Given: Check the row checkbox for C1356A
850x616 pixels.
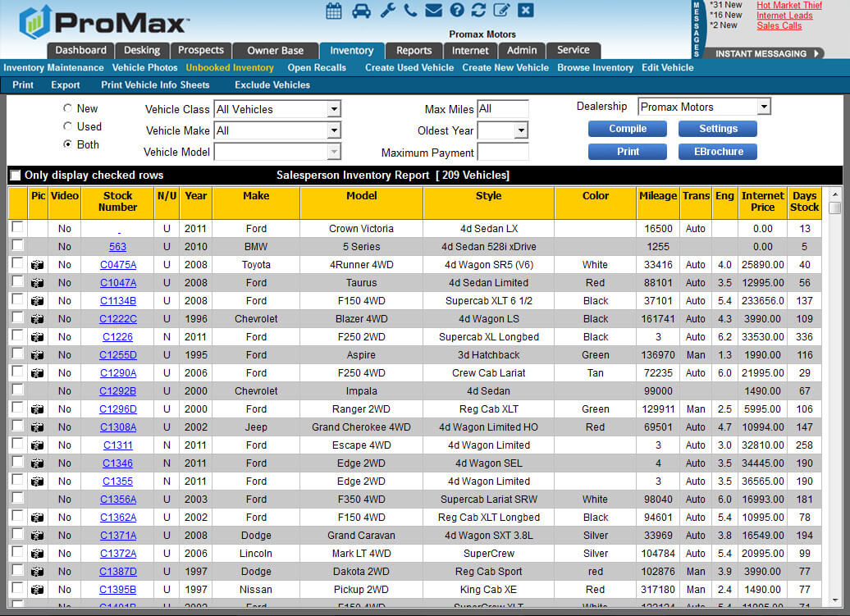Looking at the screenshot, I should pos(17,497).
